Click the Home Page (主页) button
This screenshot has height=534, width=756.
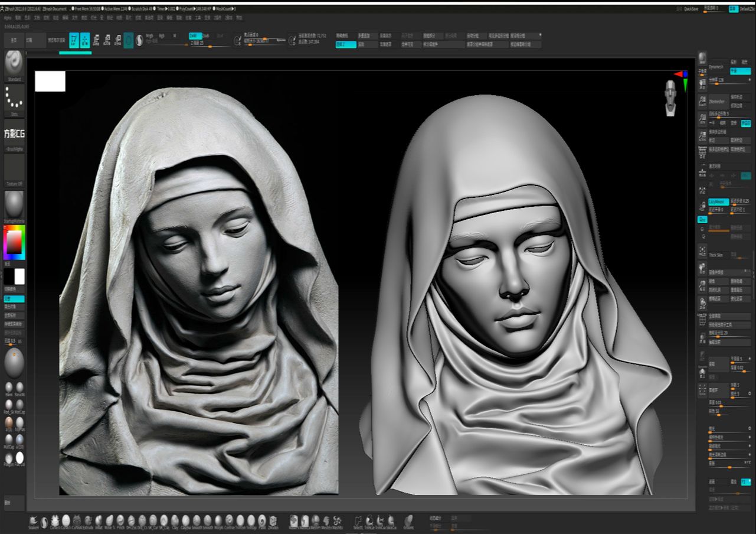(x=14, y=40)
